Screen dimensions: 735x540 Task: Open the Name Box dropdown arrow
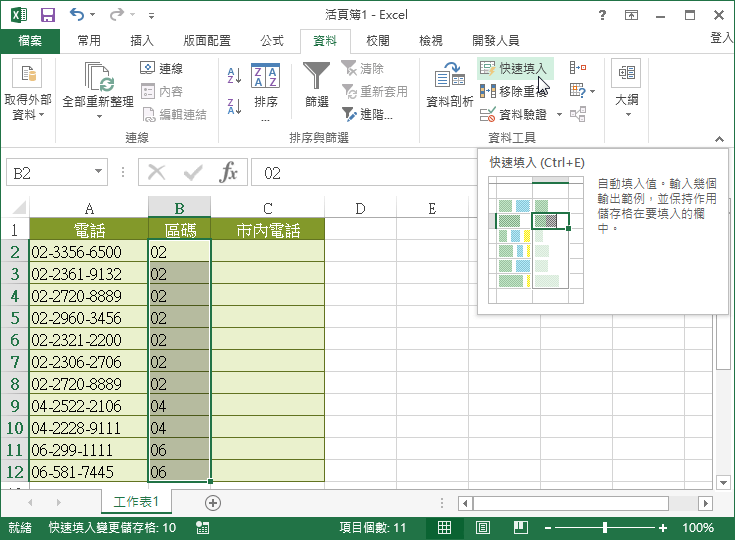98,172
